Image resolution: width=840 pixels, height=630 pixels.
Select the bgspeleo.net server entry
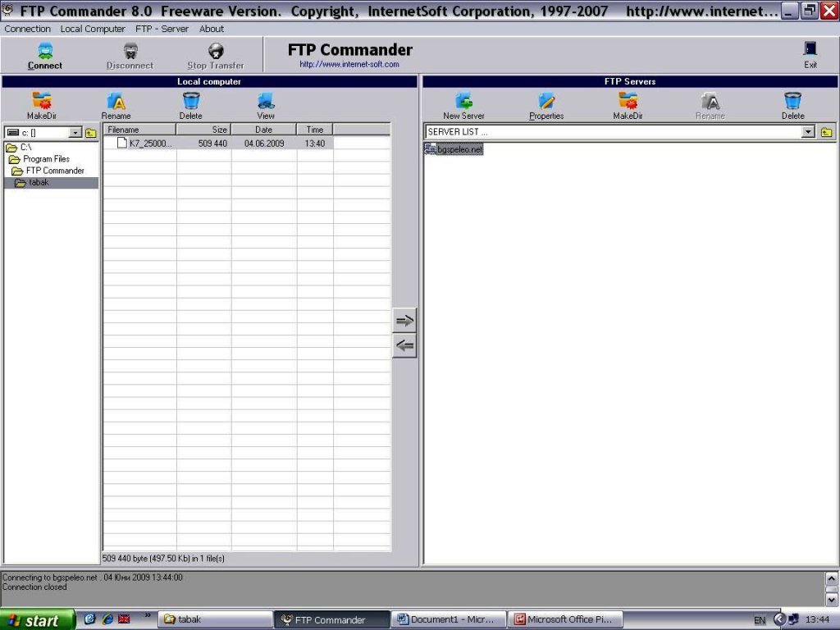click(x=454, y=149)
